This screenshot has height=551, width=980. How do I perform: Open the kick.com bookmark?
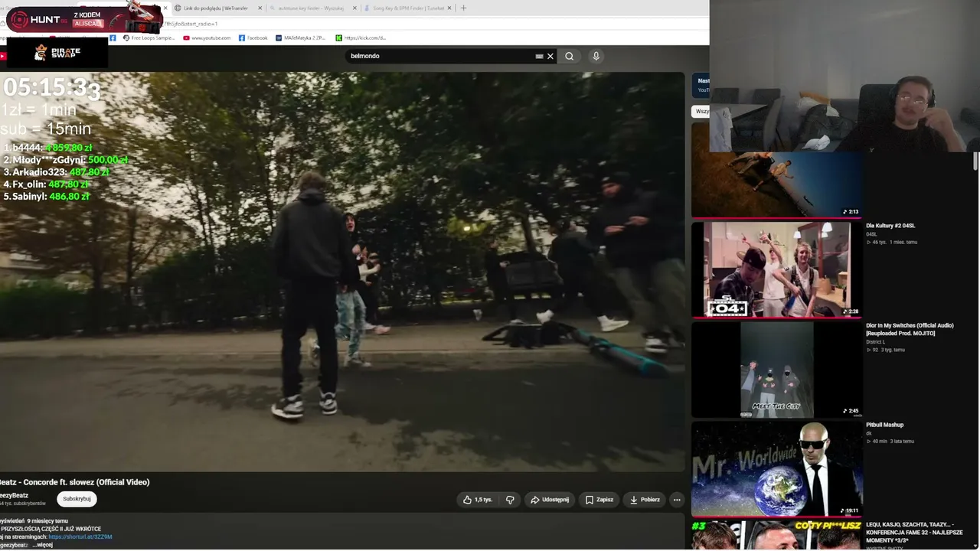(361, 37)
